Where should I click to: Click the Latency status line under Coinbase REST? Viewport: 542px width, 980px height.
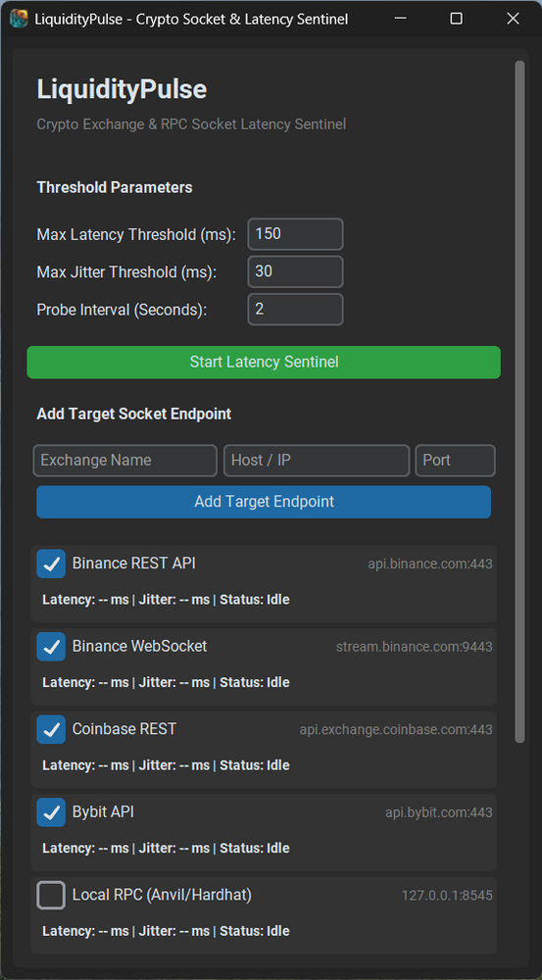point(167,765)
